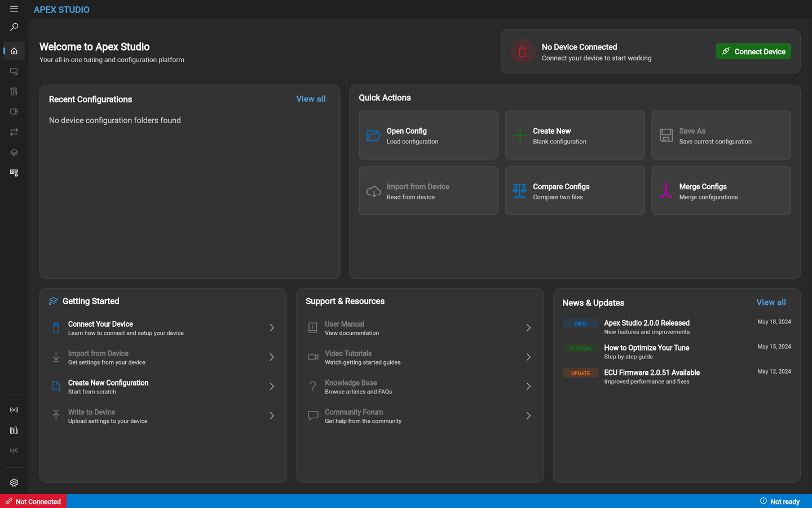Image resolution: width=812 pixels, height=508 pixels.
Task: Expand chevron for Create New Configuration
Action: [272, 387]
